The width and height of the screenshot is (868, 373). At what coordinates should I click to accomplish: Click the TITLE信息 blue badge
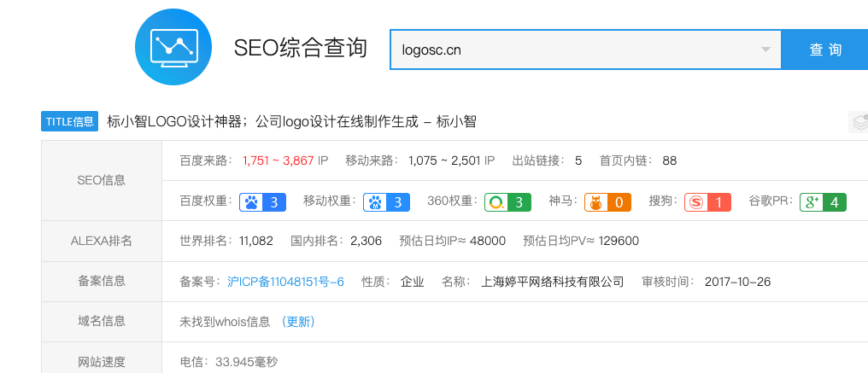[x=70, y=122]
